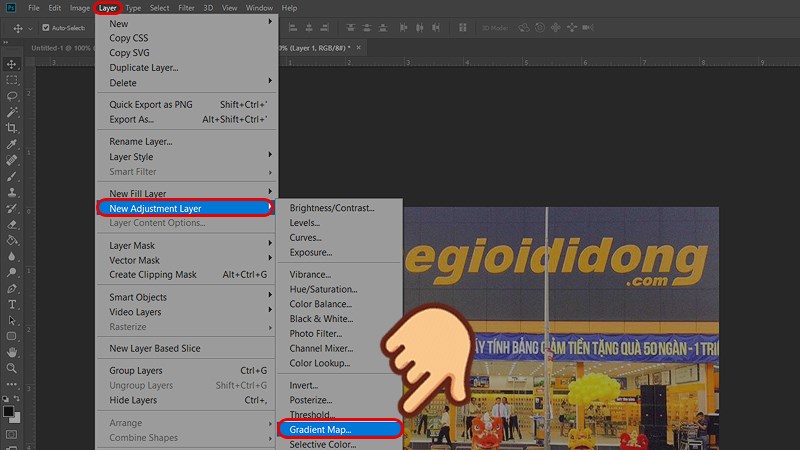This screenshot has height=450, width=800.
Task: Click the foreground color swatch
Action: coord(9,411)
